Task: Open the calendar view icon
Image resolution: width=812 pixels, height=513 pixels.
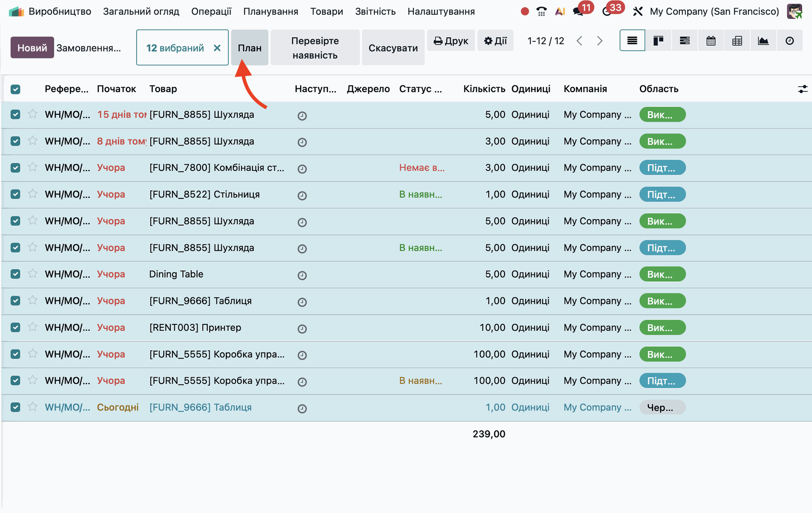Action: pos(710,41)
